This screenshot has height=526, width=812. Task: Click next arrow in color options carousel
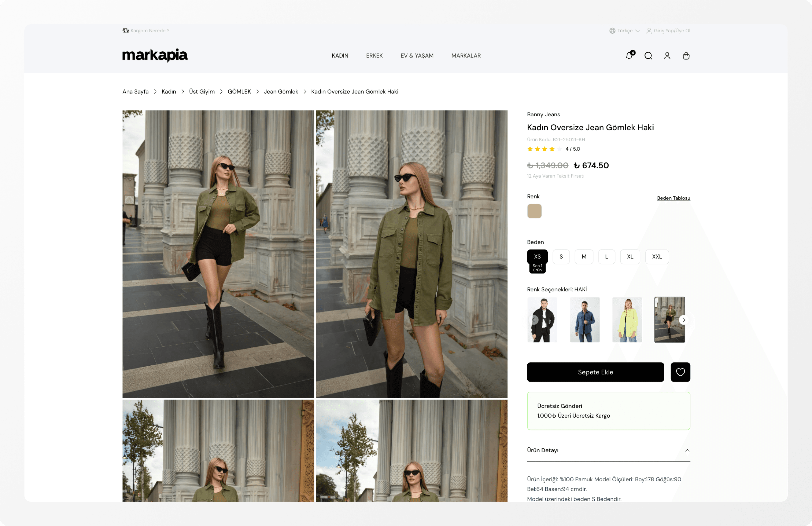pyautogui.click(x=683, y=320)
